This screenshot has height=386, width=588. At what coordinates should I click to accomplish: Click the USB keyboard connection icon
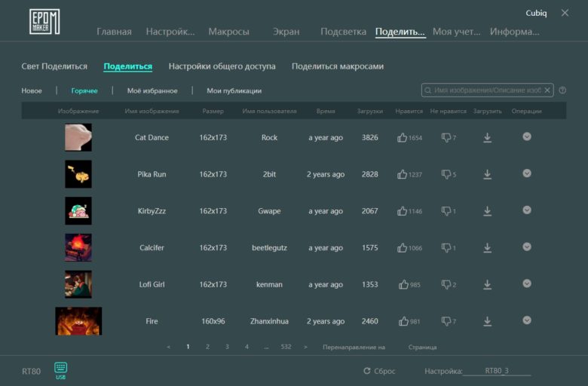pyautogui.click(x=60, y=367)
